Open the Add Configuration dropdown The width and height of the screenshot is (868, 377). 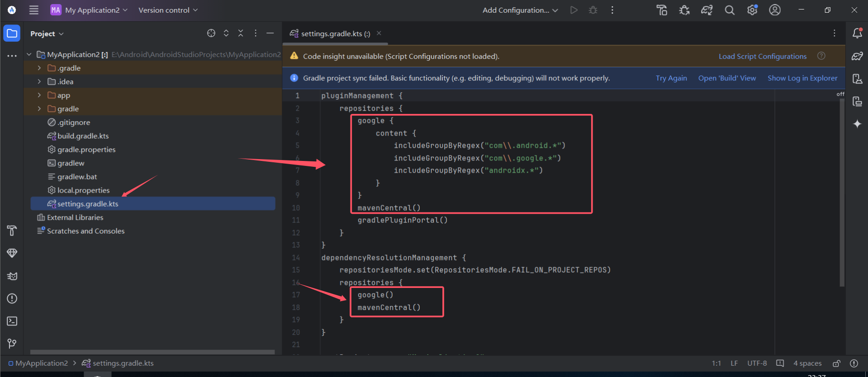[520, 10]
